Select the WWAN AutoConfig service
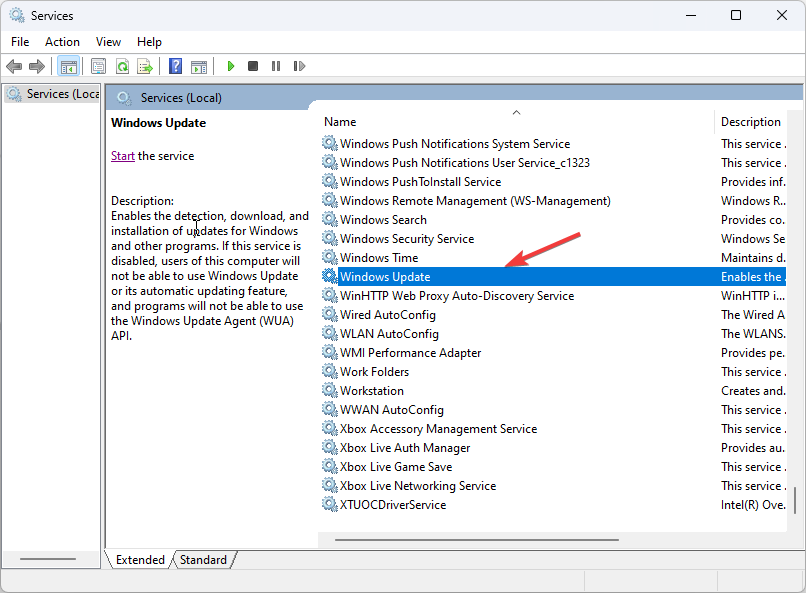Viewport: 806px width, 593px height. point(553,410)
